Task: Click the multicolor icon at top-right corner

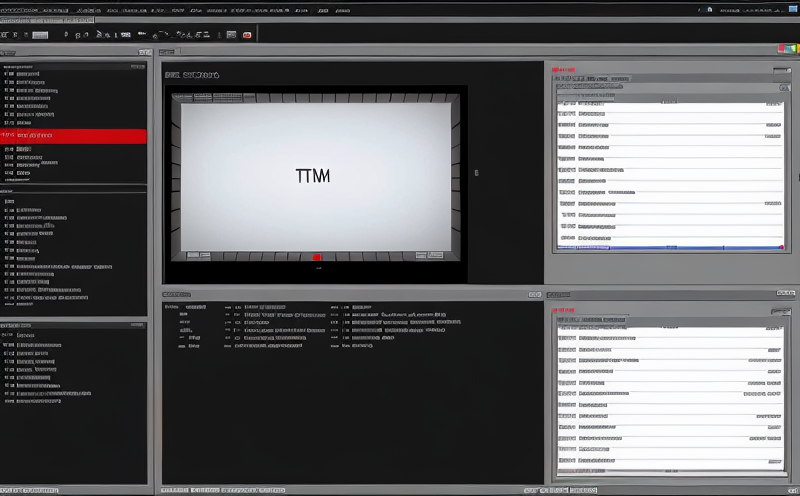Action: (788, 49)
